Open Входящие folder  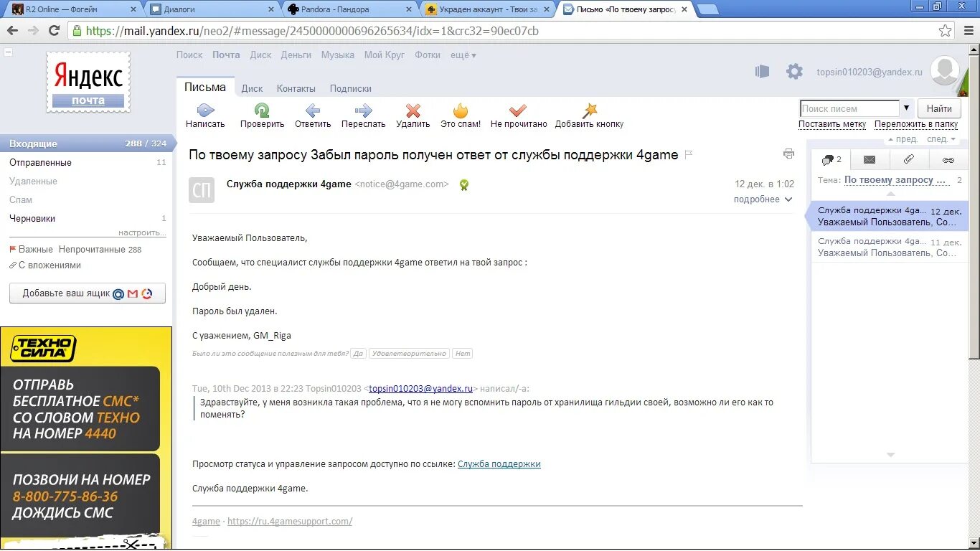coord(86,143)
